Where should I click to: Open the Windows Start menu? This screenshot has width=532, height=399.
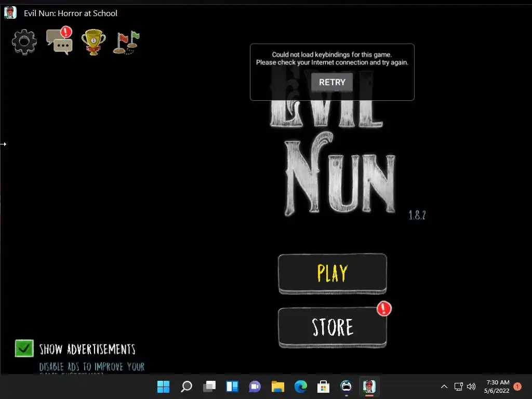(163, 387)
